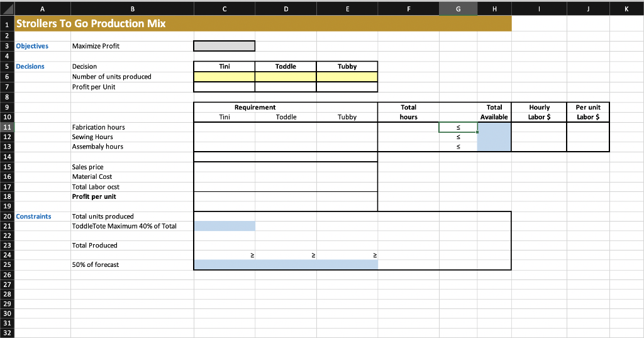Select blue Total Available cell for Fabrication

coord(494,128)
